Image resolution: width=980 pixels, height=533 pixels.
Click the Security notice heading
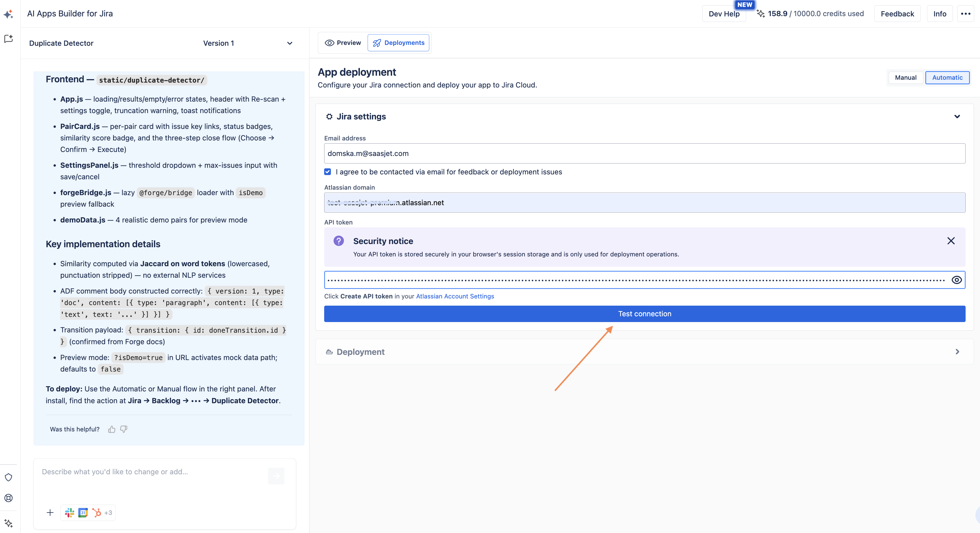(383, 241)
